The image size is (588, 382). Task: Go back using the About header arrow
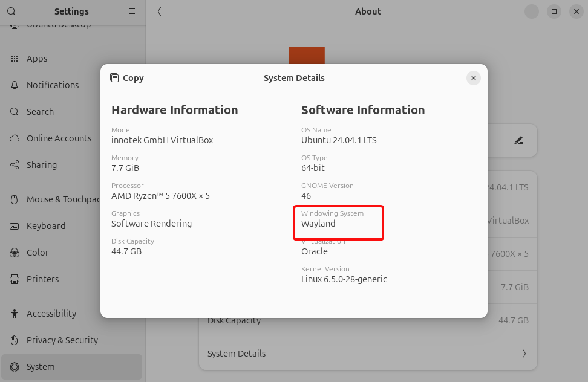[159, 11]
